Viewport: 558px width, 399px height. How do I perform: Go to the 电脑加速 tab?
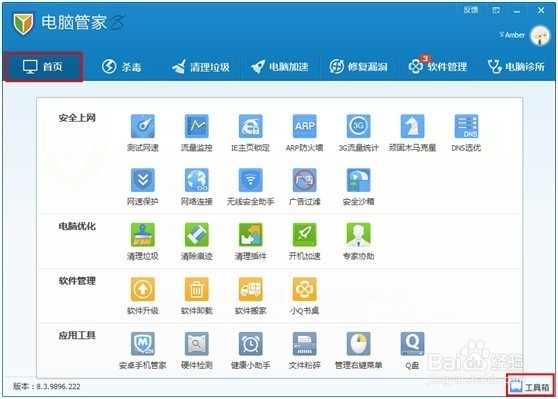tap(280, 67)
